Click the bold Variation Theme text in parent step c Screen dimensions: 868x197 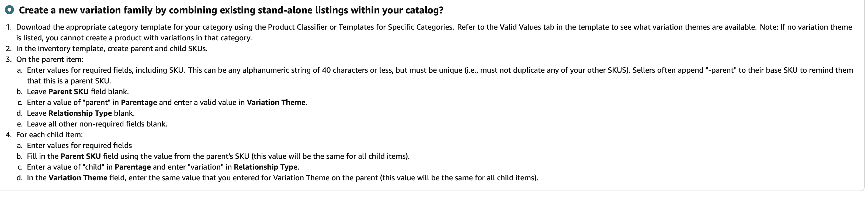(276, 103)
